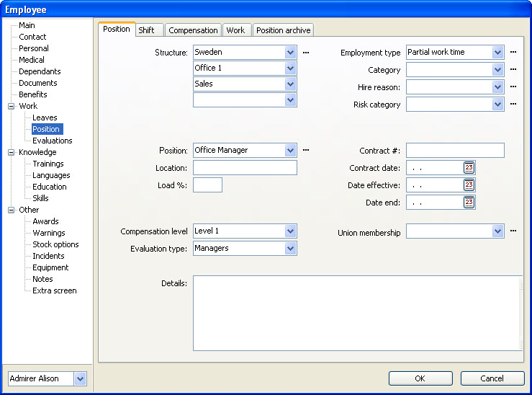This screenshot has height=395, width=532.
Task: Select Documents in the navigation tree
Action: click(x=38, y=83)
